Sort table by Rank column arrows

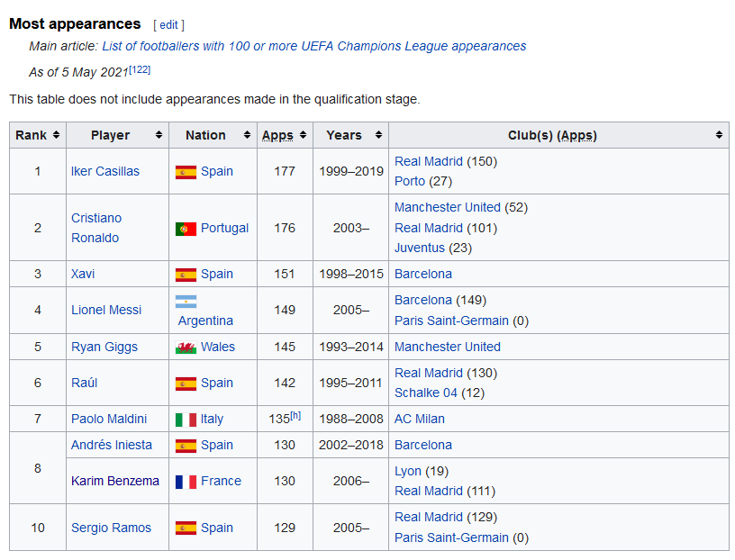56,135
